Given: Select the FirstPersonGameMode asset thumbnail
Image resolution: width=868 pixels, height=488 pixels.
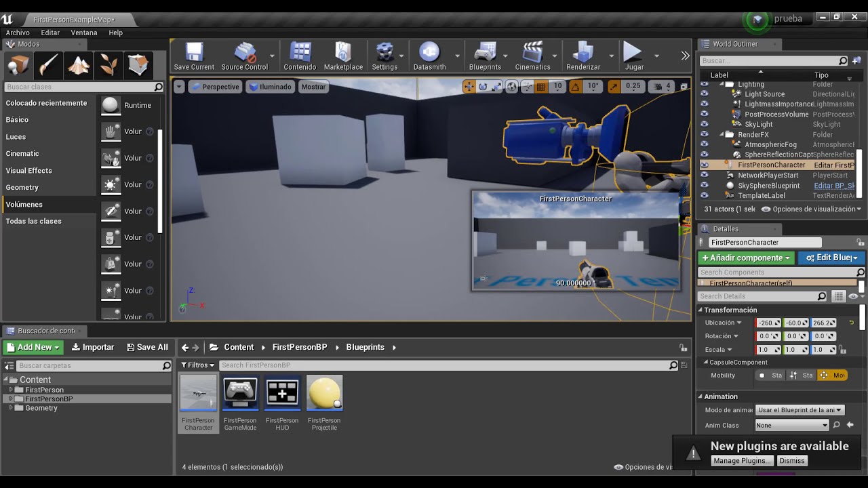Looking at the screenshot, I should [240, 393].
